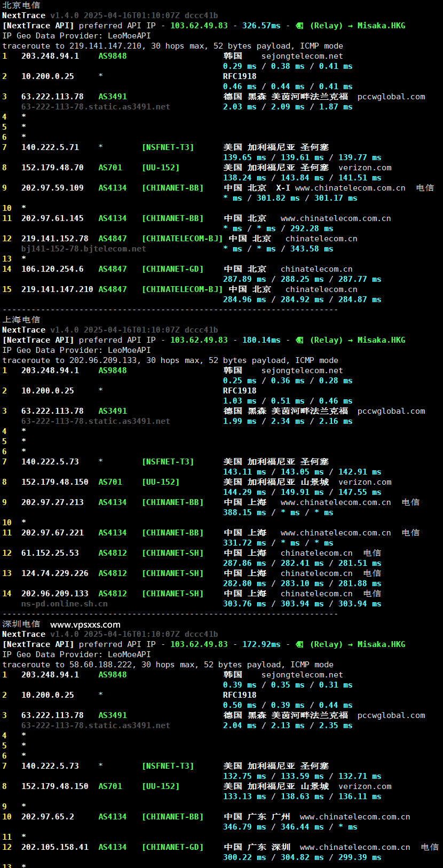This screenshot has height=868, width=443.
Task: Select latency value 346.79 ms
Action: click(244, 827)
